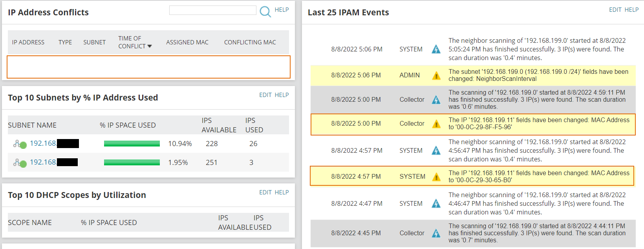Click the 1.95% IP space usage bar
The width and height of the screenshot is (644, 249).
(x=132, y=163)
